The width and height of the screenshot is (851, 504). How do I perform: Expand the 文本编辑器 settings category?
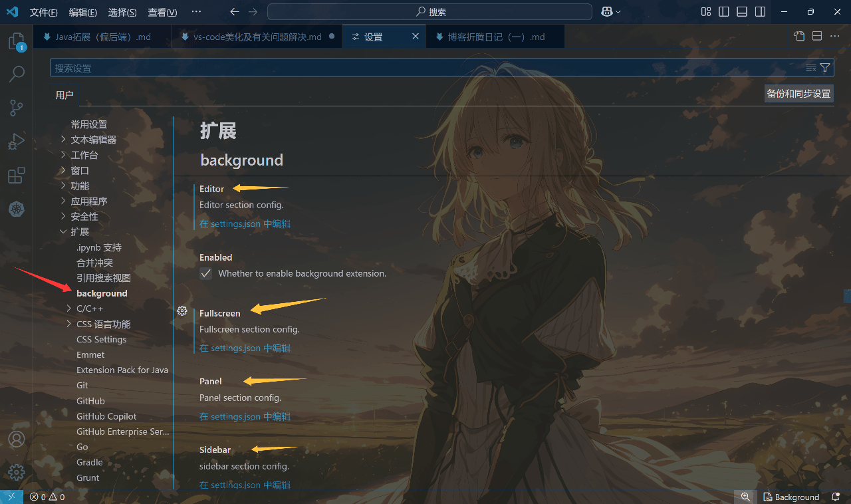[x=63, y=140]
